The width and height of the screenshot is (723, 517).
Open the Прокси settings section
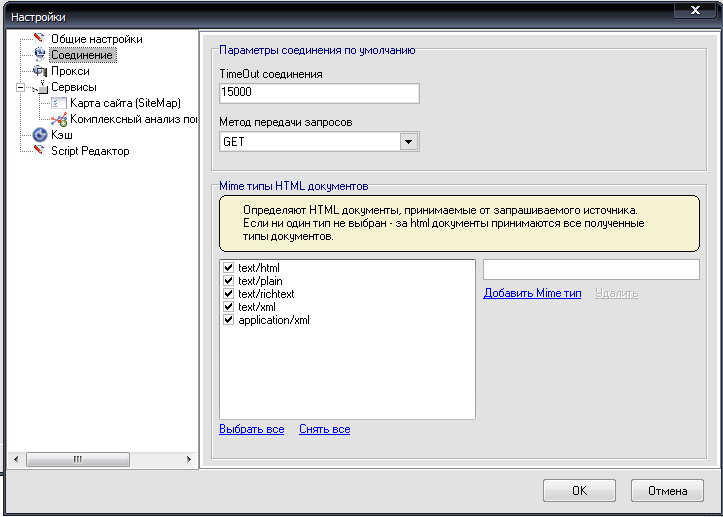point(70,71)
